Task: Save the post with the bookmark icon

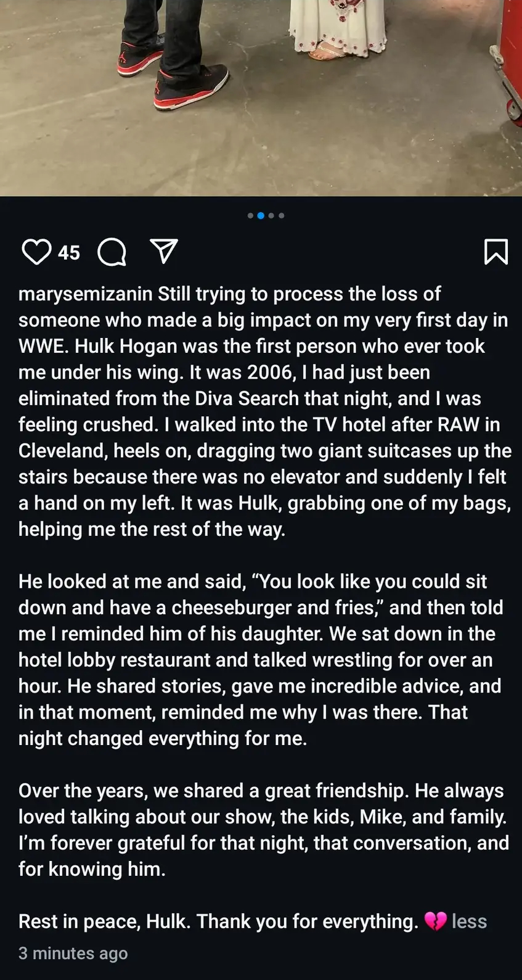Action: point(496,252)
